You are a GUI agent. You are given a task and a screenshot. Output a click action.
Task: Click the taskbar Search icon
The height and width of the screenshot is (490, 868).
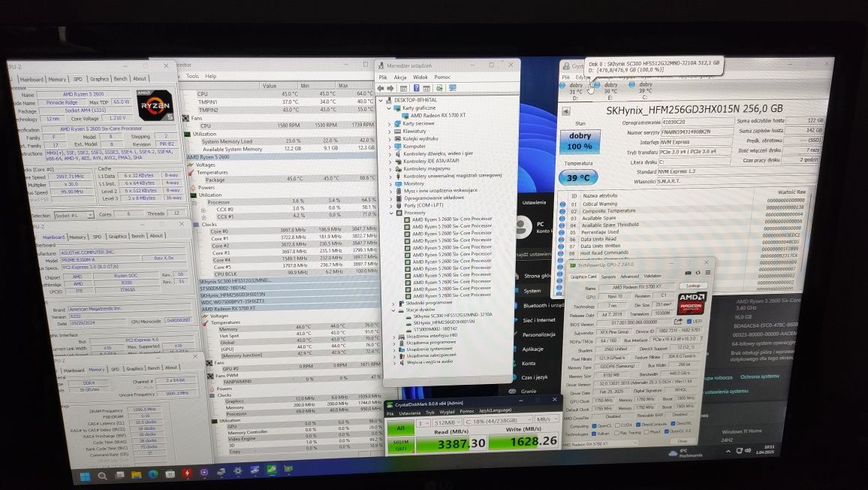click(102, 476)
